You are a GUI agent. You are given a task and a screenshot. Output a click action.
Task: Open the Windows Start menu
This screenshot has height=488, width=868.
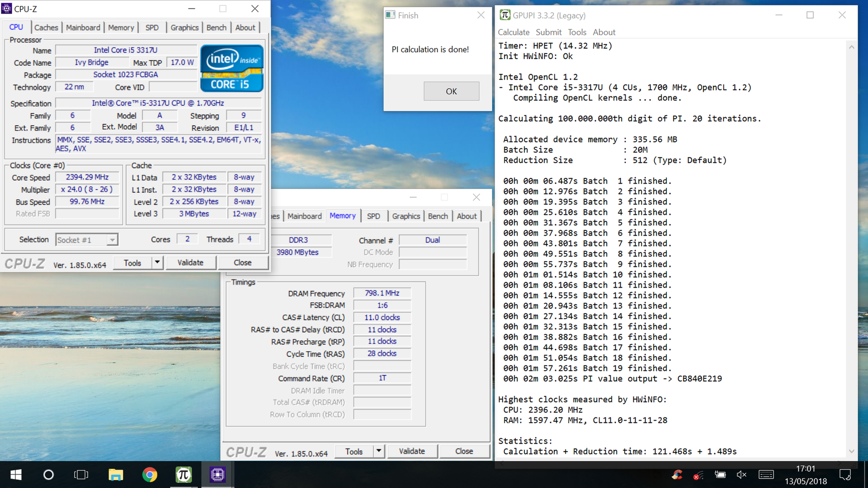(16, 474)
